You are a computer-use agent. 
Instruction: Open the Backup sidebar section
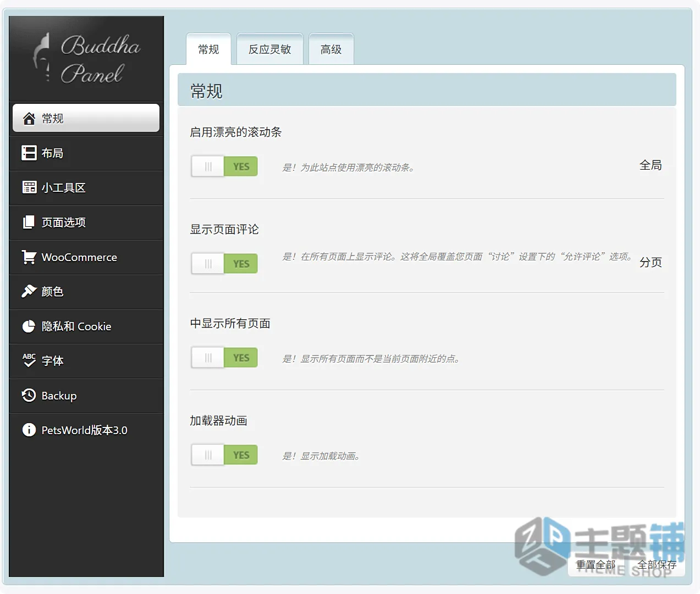86,396
